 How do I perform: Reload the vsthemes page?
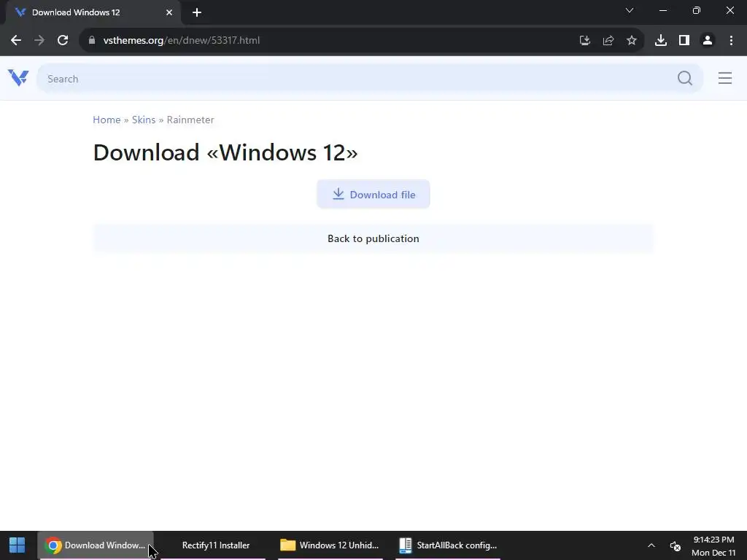63,41
